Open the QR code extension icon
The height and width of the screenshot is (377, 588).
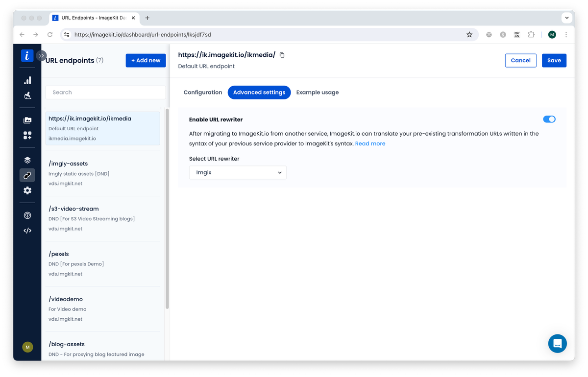pyautogui.click(x=517, y=35)
